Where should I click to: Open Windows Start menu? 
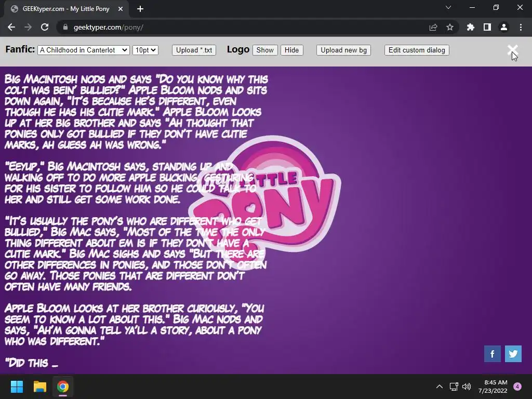(17, 387)
